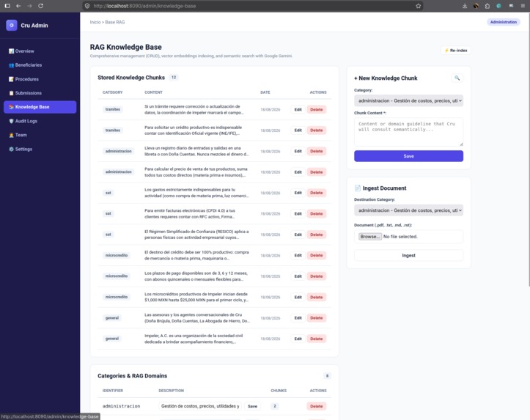Reload the page with the refresh icon
Viewport: 530px width, 420px height.
tap(40, 6)
